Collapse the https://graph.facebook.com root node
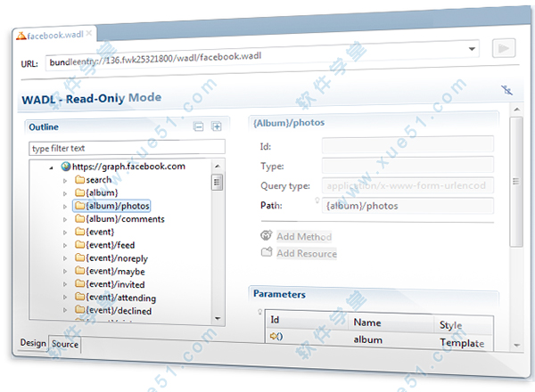The image size is (535, 392). (51, 167)
